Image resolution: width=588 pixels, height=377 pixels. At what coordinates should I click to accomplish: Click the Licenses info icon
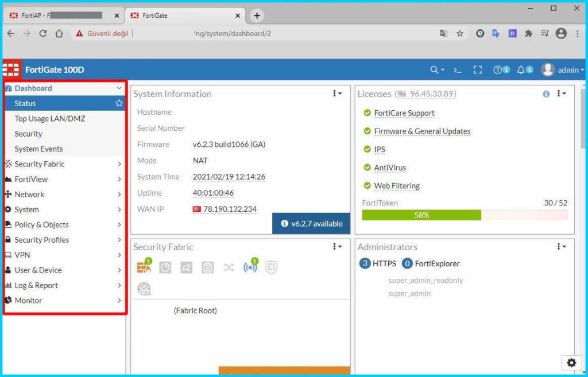546,94
